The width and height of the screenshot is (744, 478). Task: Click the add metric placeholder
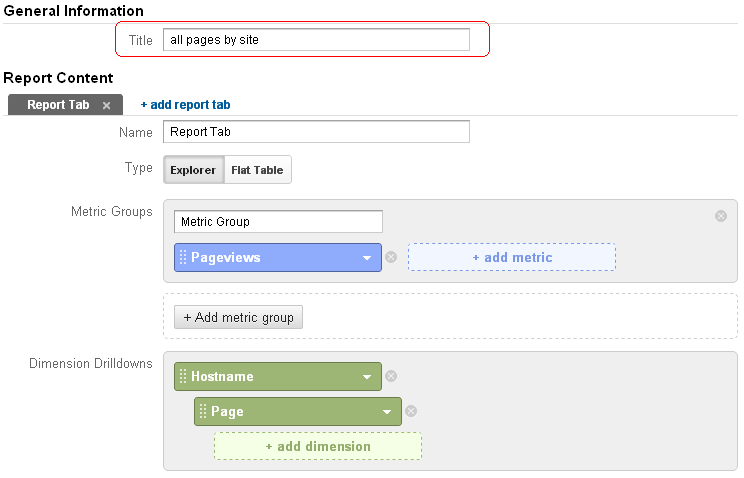[x=511, y=257]
